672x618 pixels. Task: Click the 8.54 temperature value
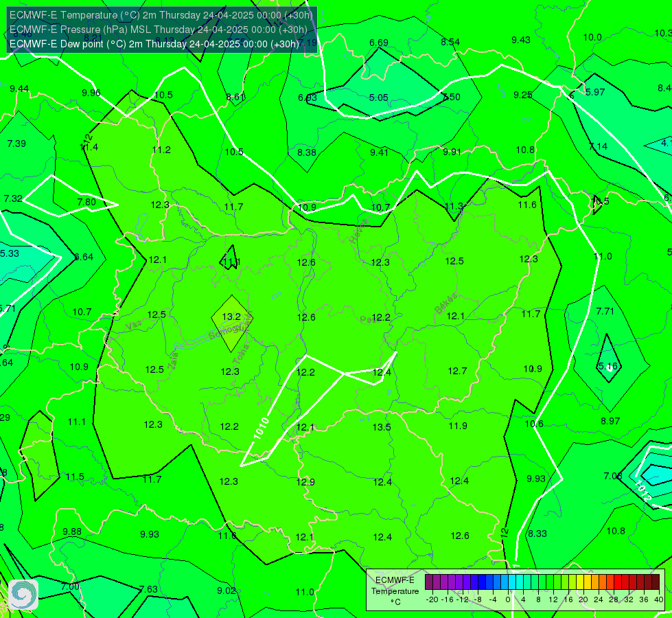(450, 42)
